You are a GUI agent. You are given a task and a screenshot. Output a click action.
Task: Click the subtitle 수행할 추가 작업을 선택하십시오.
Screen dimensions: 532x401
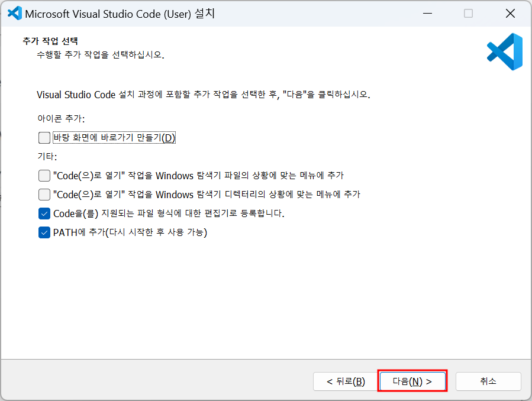[x=101, y=54]
